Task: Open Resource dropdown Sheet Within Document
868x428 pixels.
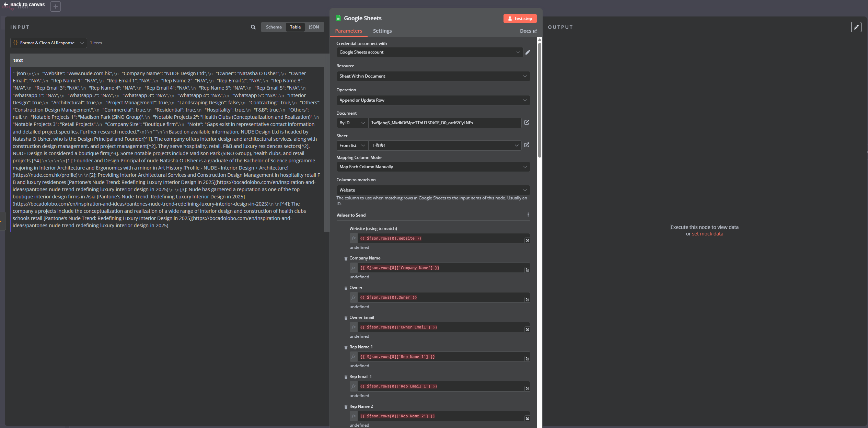Action: (x=433, y=76)
